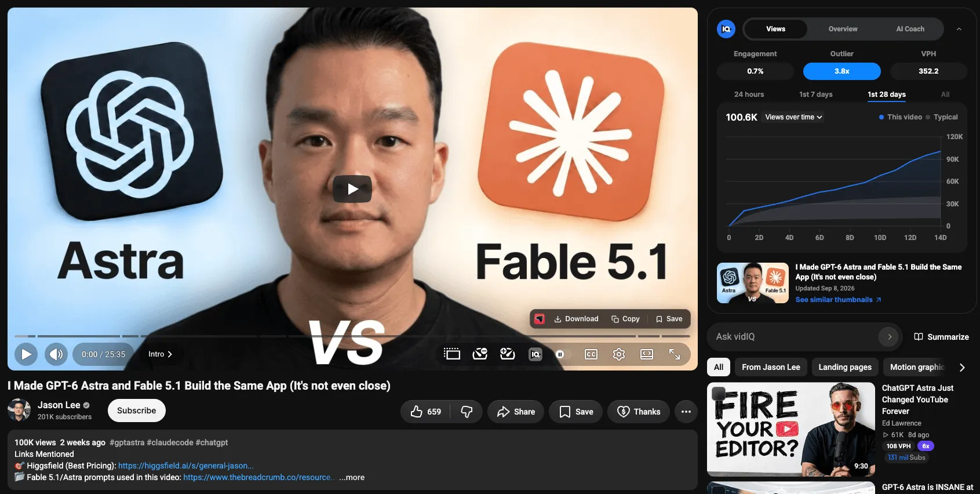The width and height of the screenshot is (980, 494).
Task: Select the All filter chip
Action: pyautogui.click(x=719, y=367)
